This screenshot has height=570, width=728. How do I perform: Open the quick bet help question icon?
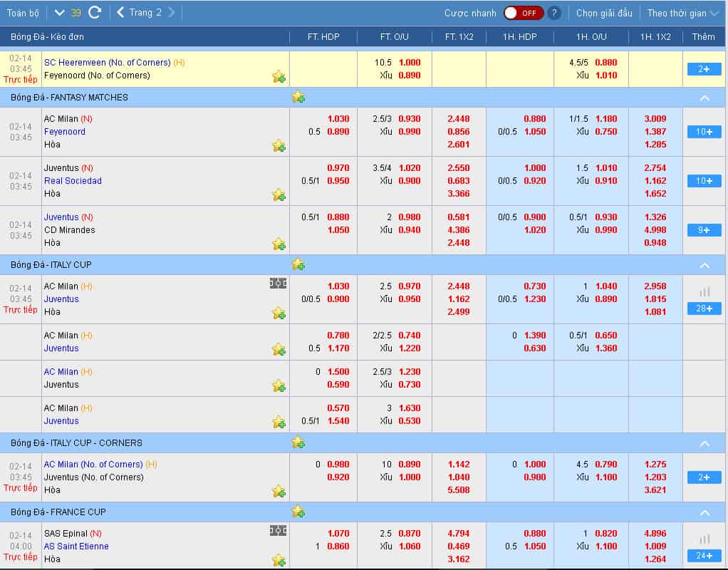(x=553, y=13)
